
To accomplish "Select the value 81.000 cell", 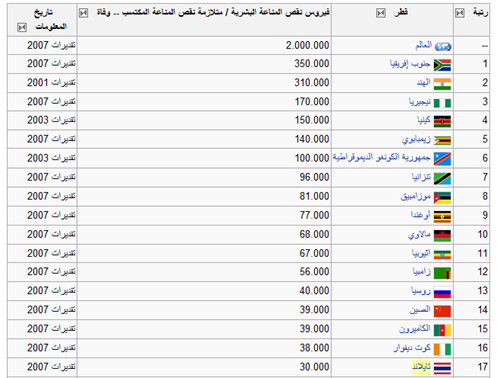I will (314, 196).
